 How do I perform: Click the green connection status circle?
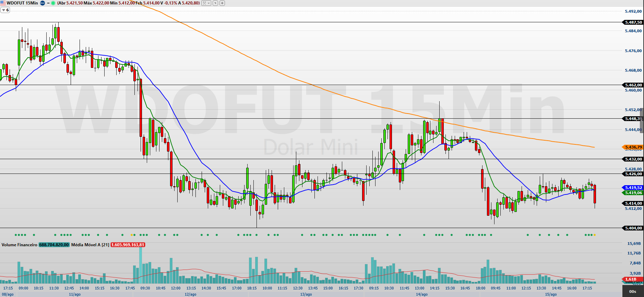pos(53,3)
